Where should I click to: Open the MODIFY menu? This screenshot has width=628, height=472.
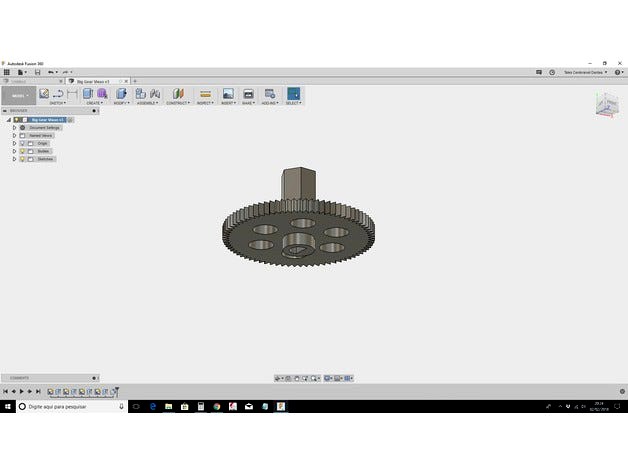(x=121, y=103)
